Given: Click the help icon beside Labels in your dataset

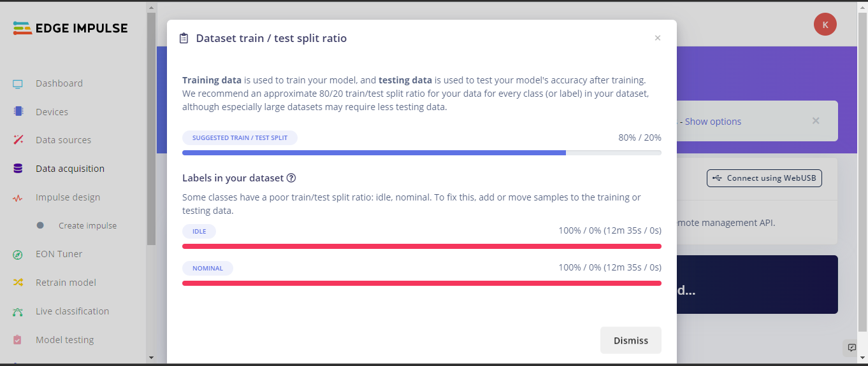Looking at the screenshot, I should [291, 178].
